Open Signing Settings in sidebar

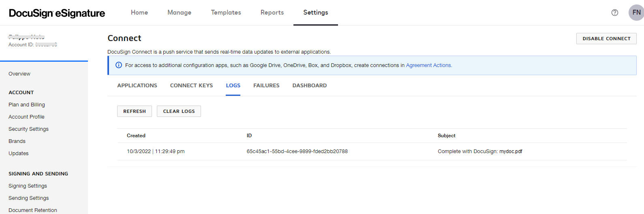pyautogui.click(x=28, y=186)
